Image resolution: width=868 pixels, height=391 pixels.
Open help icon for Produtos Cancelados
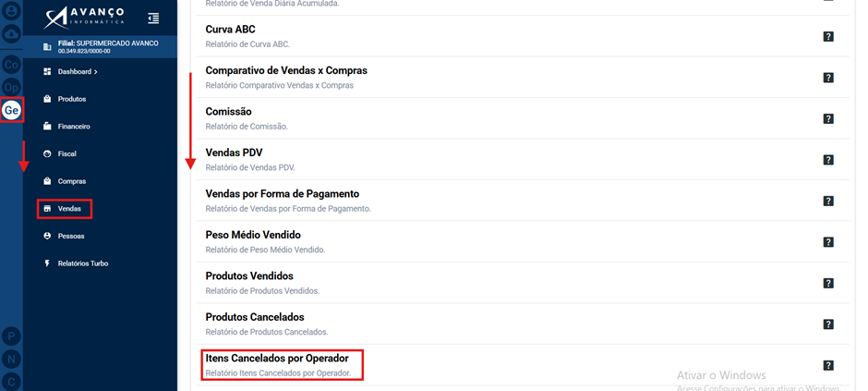(828, 324)
